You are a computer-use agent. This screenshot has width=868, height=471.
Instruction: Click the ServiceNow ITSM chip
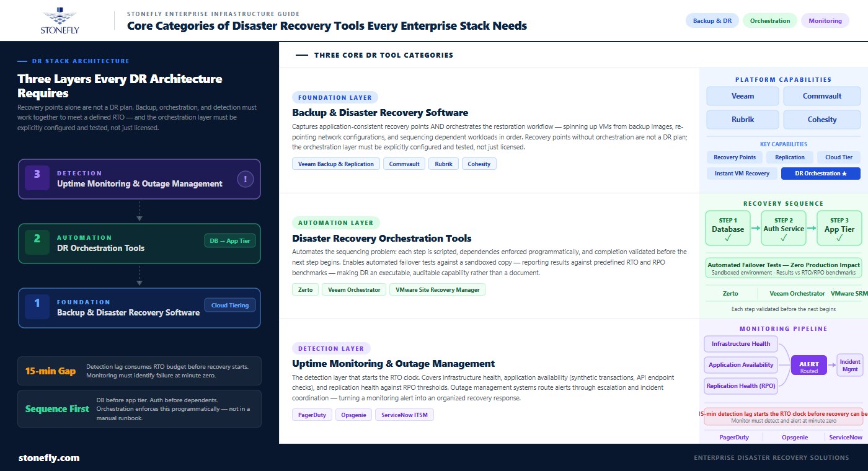pyautogui.click(x=405, y=415)
